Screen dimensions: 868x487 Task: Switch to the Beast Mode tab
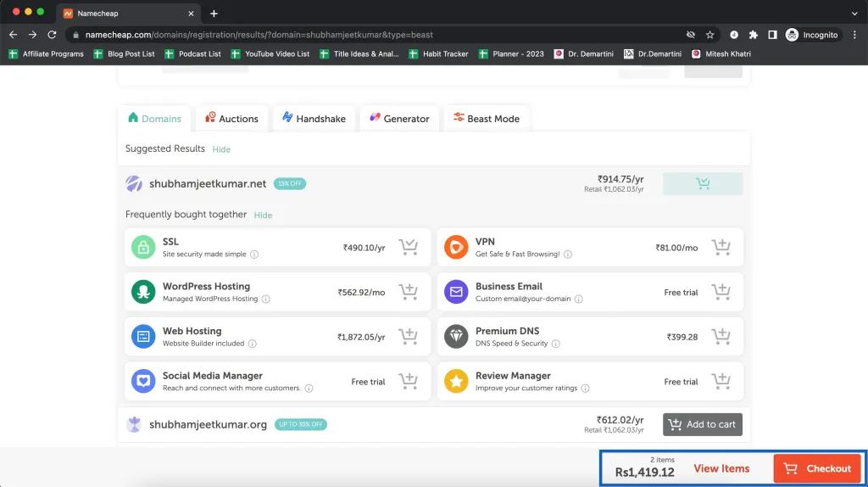486,119
